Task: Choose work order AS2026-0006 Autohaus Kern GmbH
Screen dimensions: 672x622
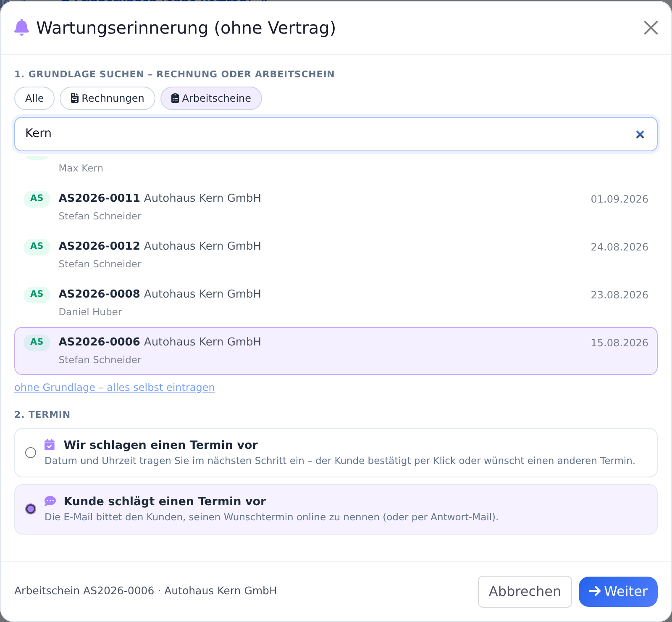Action: 336,351
